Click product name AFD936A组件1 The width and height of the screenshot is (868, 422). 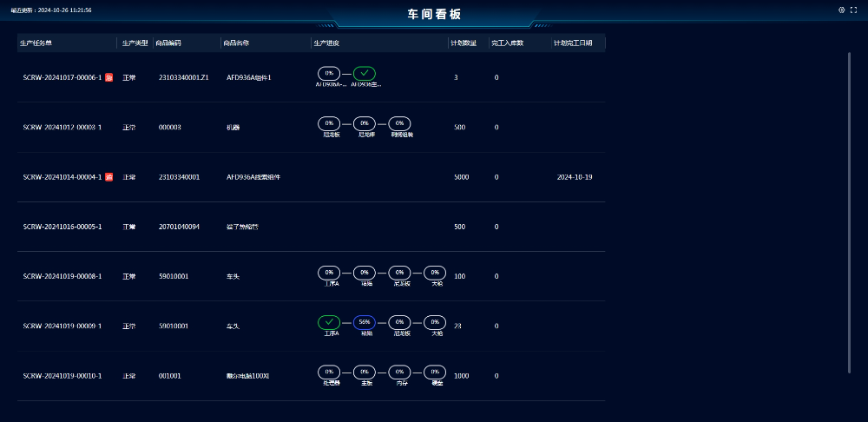tap(248, 77)
